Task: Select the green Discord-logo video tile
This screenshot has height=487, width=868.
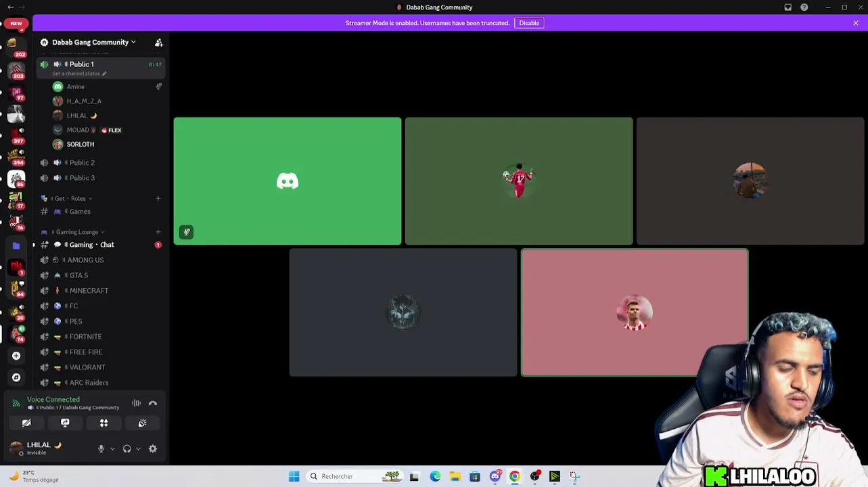Action: (x=288, y=181)
